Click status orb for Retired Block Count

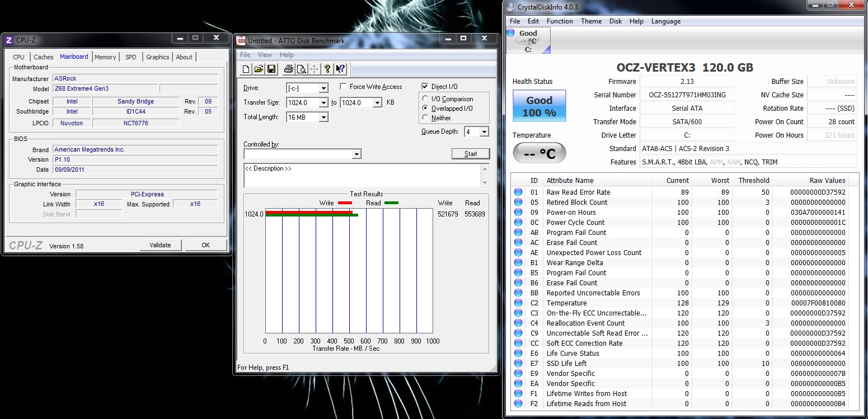pyautogui.click(x=518, y=202)
